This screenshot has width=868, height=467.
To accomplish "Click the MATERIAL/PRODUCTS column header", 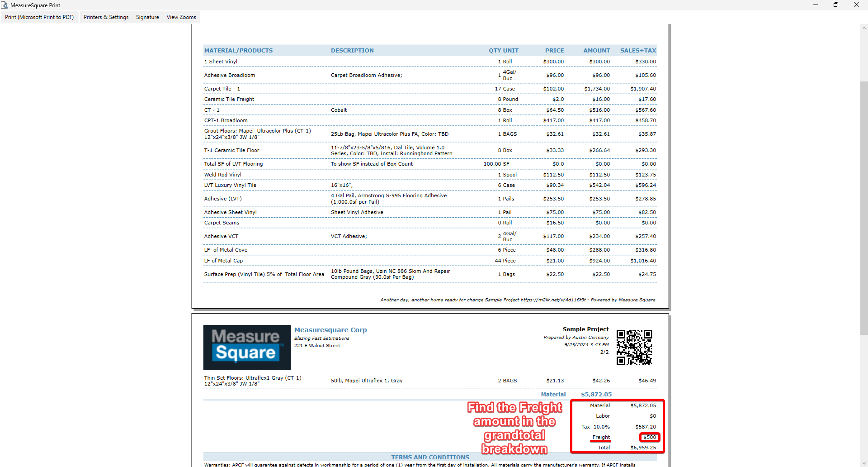I will pos(238,51).
